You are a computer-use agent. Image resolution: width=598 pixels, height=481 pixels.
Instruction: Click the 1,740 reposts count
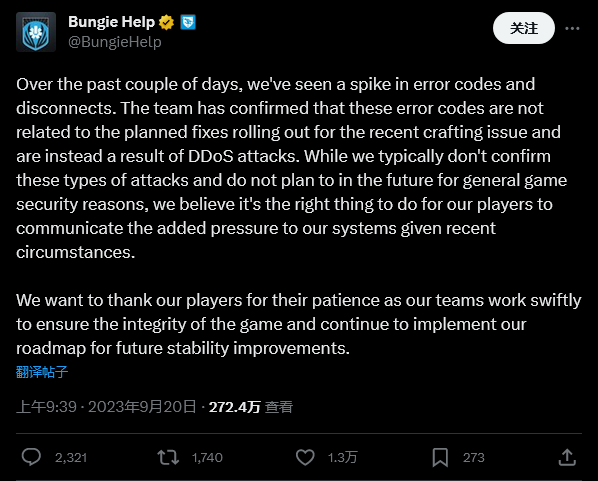click(x=207, y=457)
